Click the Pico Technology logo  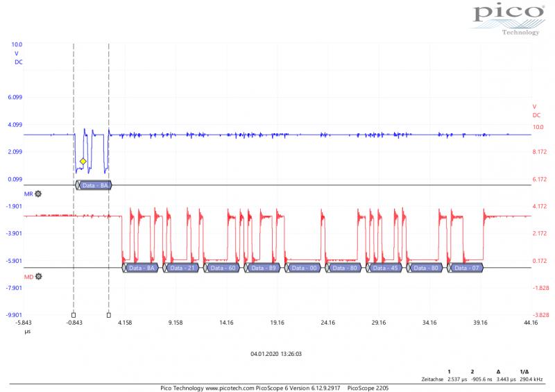pyautogui.click(x=509, y=19)
